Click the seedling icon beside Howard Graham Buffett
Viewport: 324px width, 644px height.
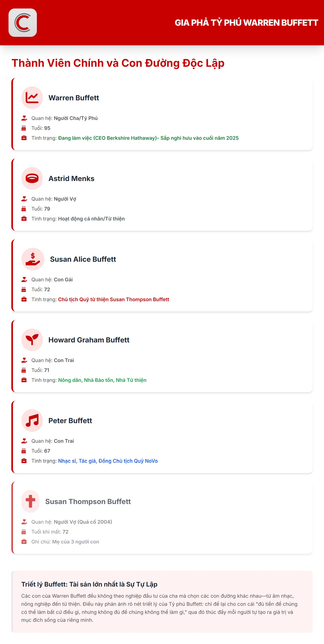(x=32, y=340)
